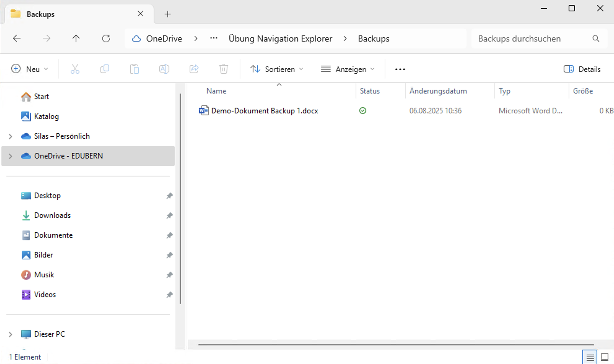Open the Anzeigen view options dropdown
Screen dimensions: 614x364
coord(348,69)
